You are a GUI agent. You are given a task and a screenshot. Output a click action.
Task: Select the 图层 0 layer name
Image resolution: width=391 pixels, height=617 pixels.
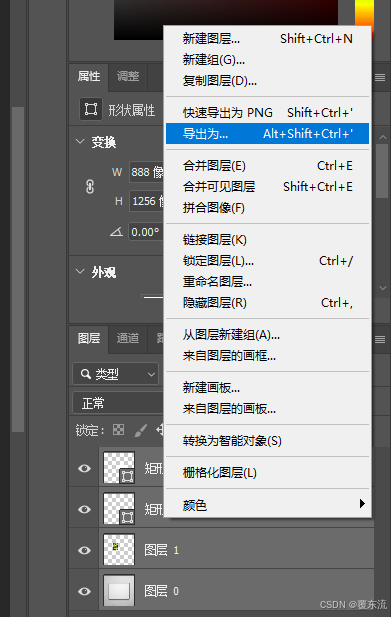(162, 591)
